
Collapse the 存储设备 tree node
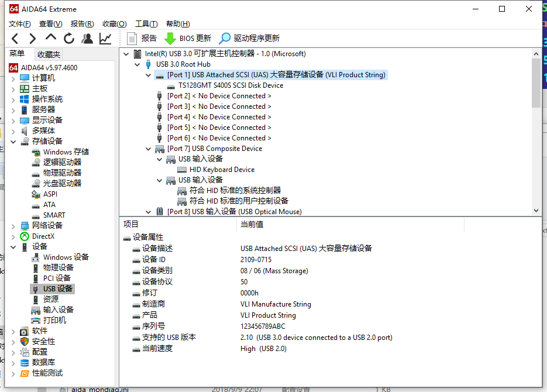coord(13,142)
